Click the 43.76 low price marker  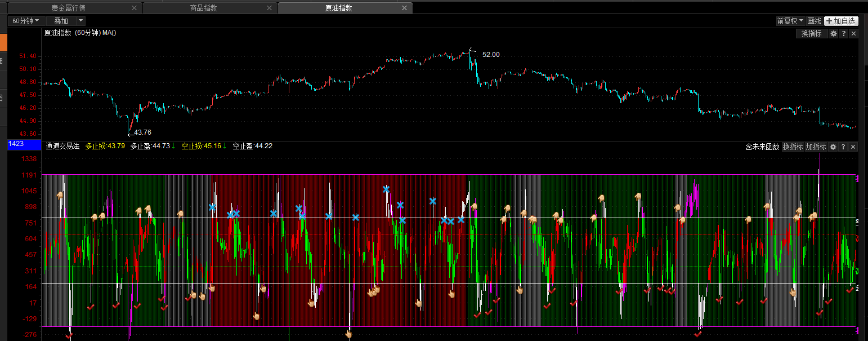pyautogui.click(x=142, y=132)
